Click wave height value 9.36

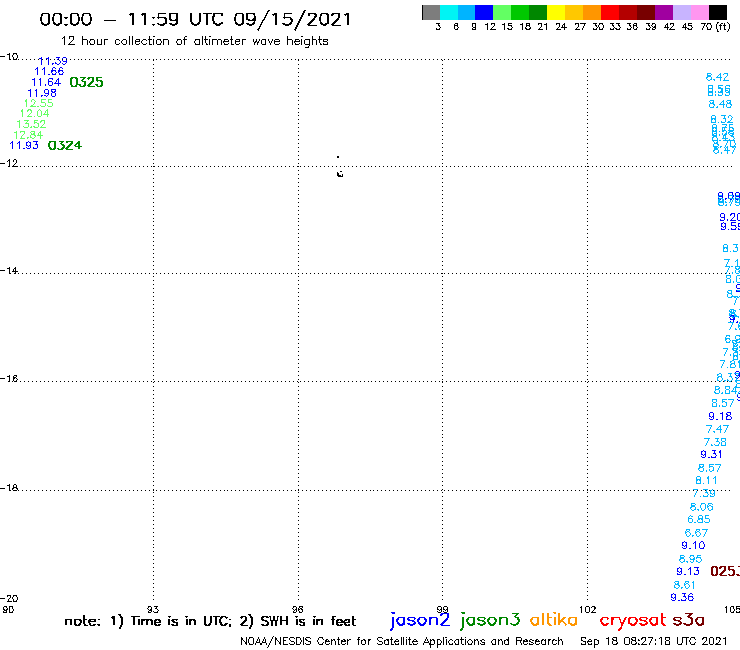pos(682,597)
